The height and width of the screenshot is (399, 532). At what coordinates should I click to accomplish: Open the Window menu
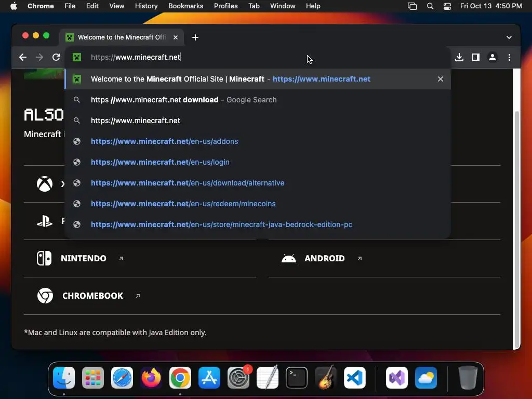[x=283, y=6]
